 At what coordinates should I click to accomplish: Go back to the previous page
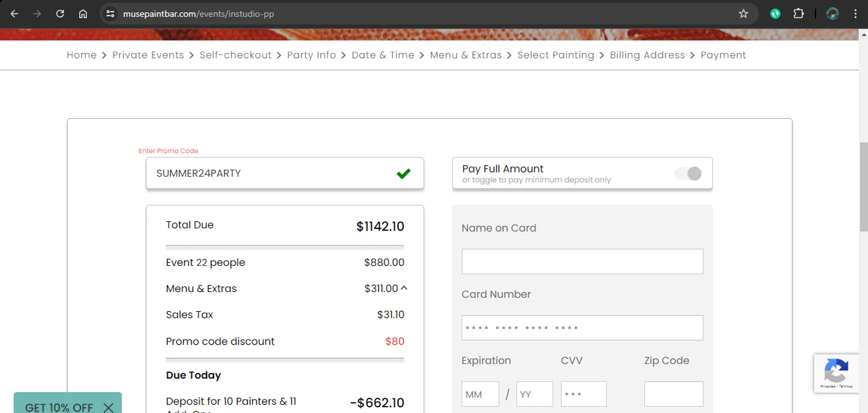coord(14,14)
